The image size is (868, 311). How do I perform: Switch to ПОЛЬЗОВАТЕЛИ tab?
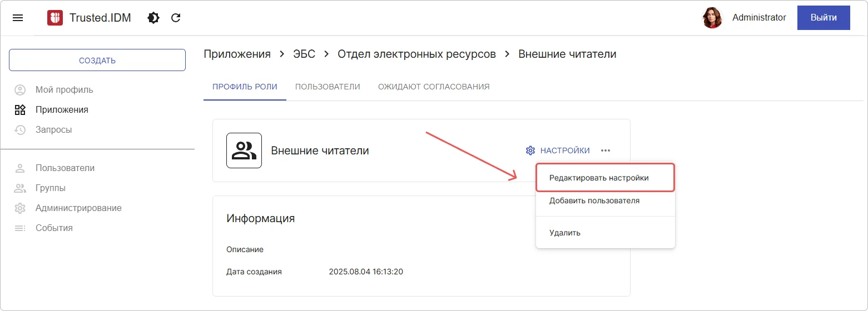point(328,87)
